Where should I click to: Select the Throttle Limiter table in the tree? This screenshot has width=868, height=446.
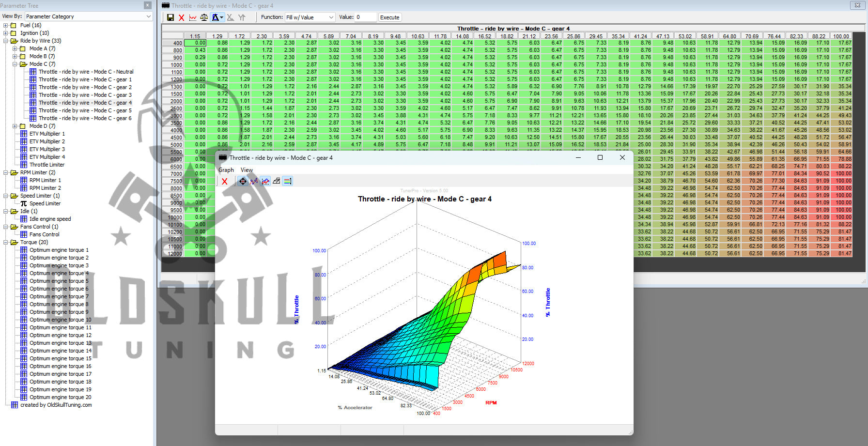[x=46, y=165]
